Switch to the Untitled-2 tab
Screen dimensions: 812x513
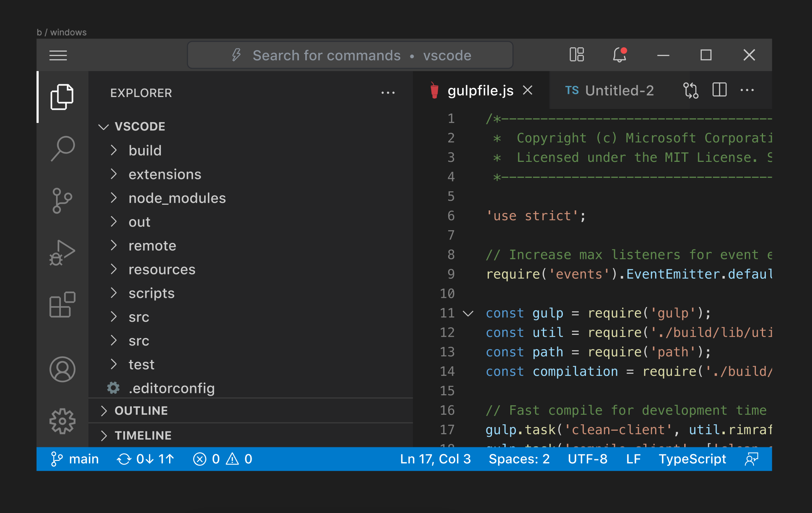609,91
